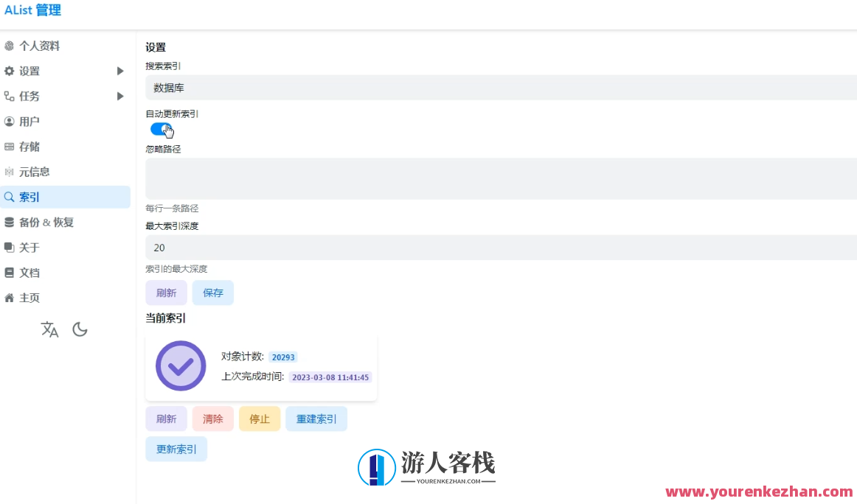Disable the 自动更新索引 switch

(x=161, y=129)
